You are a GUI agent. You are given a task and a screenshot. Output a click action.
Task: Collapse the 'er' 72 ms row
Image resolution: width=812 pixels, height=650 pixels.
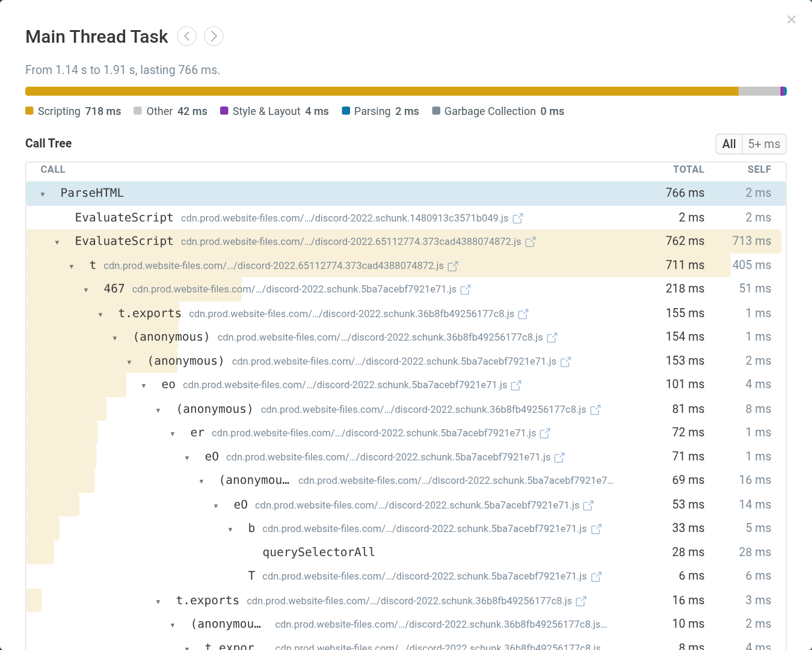point(173,433)
